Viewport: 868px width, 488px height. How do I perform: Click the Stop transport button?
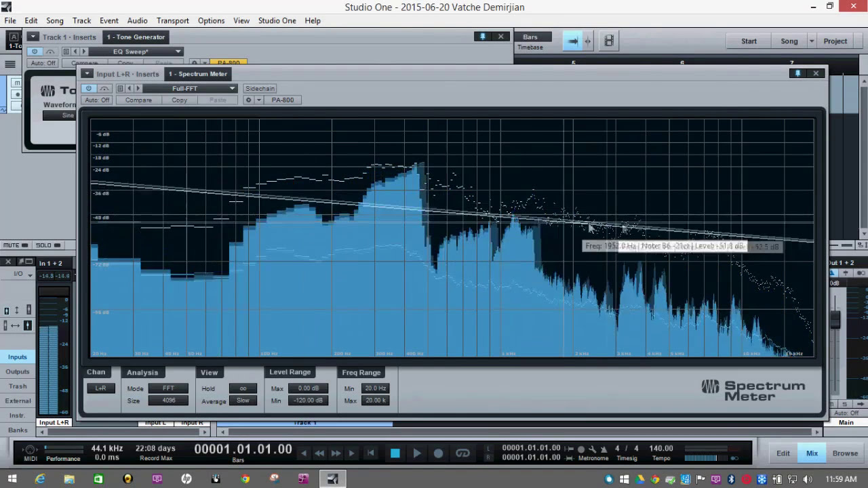(x=395, y=453)
